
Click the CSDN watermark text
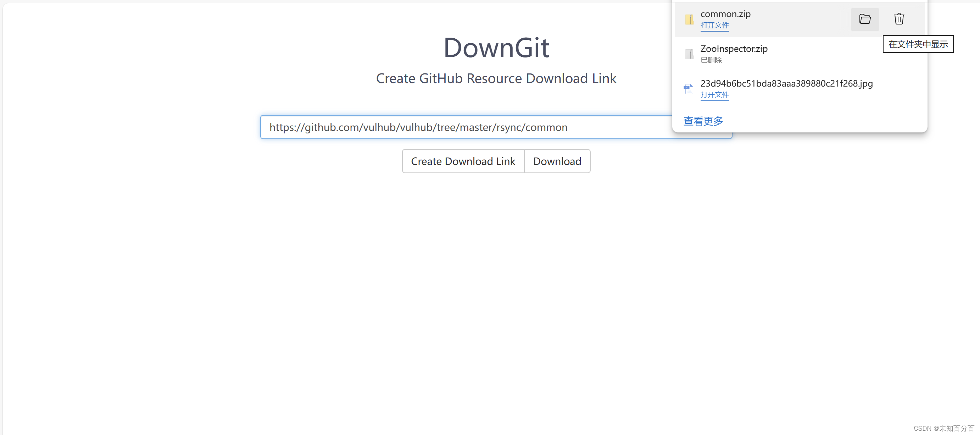coord(943,428)
